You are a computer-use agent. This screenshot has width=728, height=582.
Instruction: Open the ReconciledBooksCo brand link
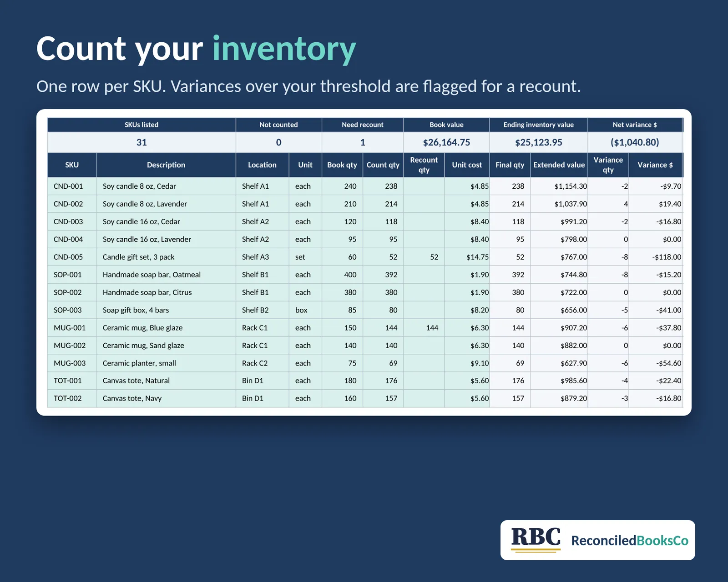pyautogui.click(x=630, y=541)
